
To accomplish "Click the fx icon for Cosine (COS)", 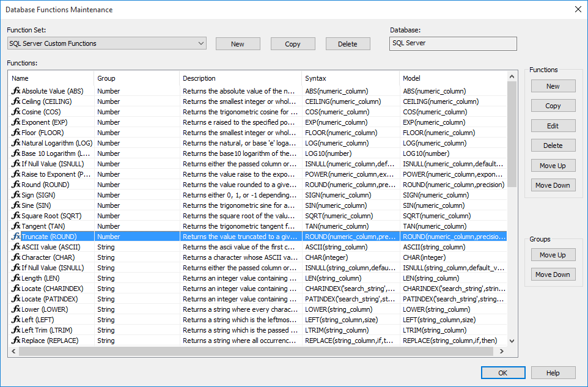I will 16,112.
